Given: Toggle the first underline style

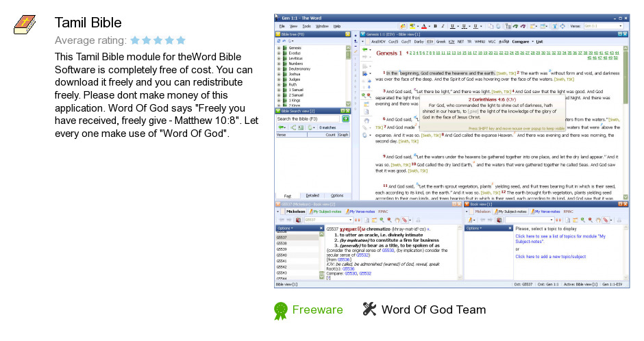Looking at the screenshot, I should (452, 26).
